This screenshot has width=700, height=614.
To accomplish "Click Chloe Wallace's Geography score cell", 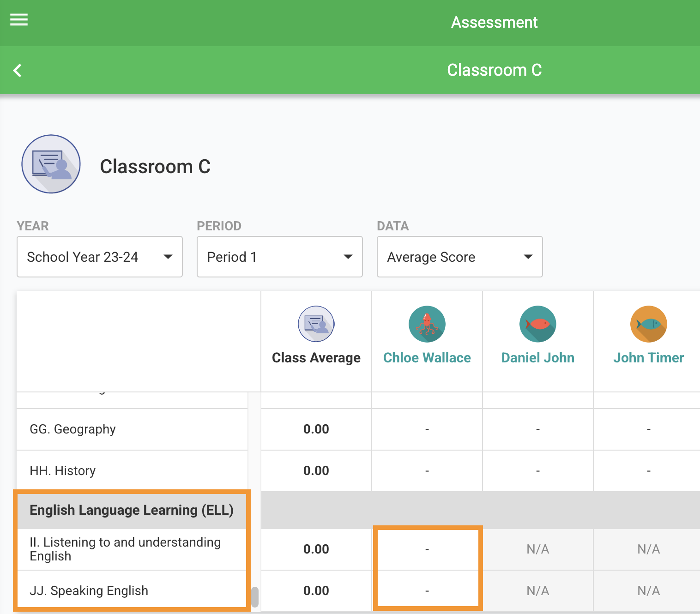I will [427, 429].
